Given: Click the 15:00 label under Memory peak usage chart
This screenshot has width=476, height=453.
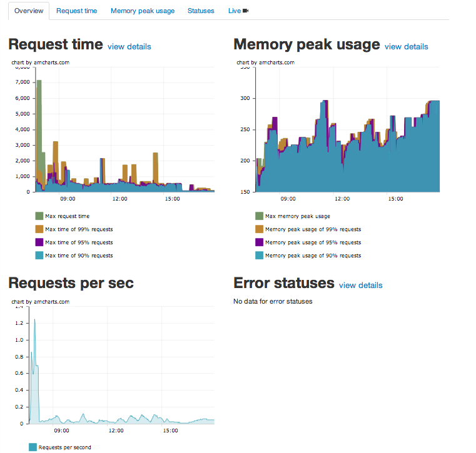Looking at the screenshot, I should tap(396, 199).
